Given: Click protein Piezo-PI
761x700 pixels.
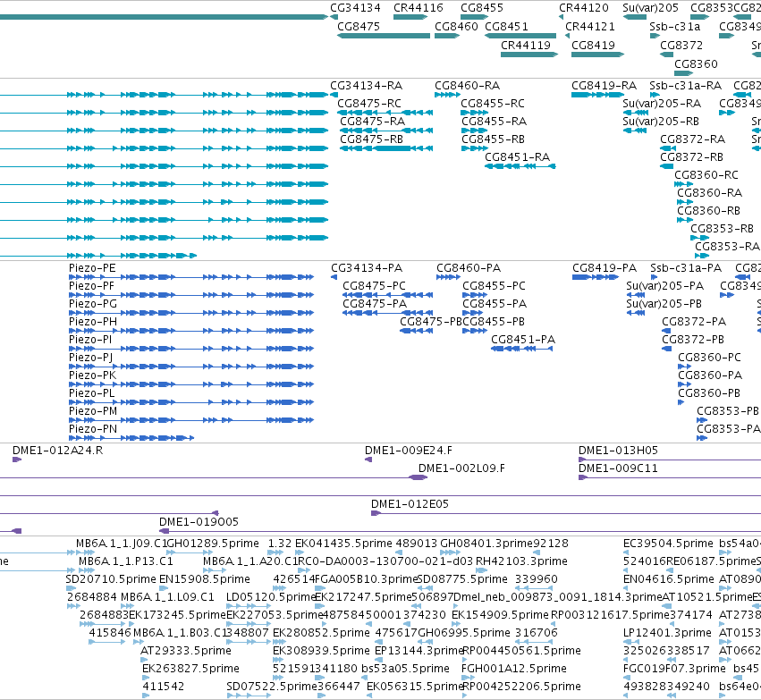Looking at the screenshot, I should point(90,341).
